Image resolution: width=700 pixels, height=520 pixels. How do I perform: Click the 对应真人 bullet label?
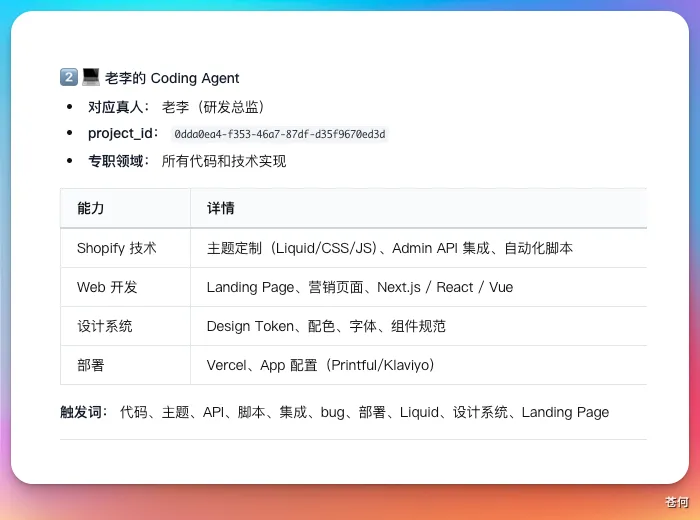tap(118, 107)
